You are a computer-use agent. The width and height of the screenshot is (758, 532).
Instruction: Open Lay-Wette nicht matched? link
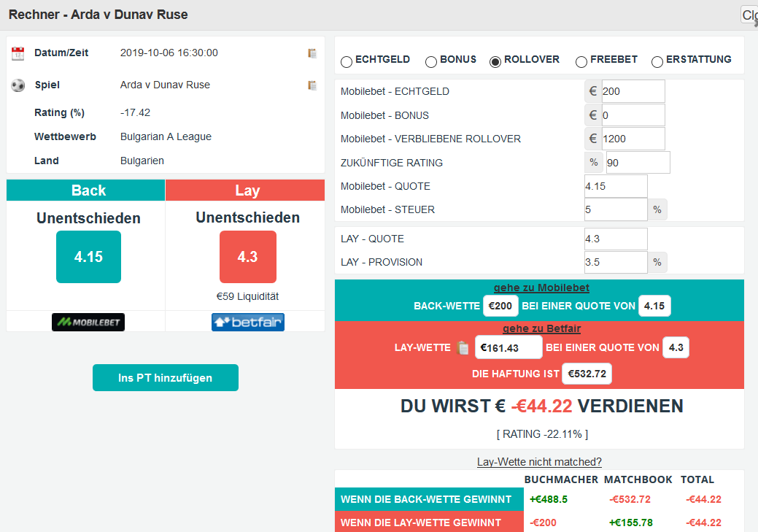pyautogui.click(x=539, y=461)
